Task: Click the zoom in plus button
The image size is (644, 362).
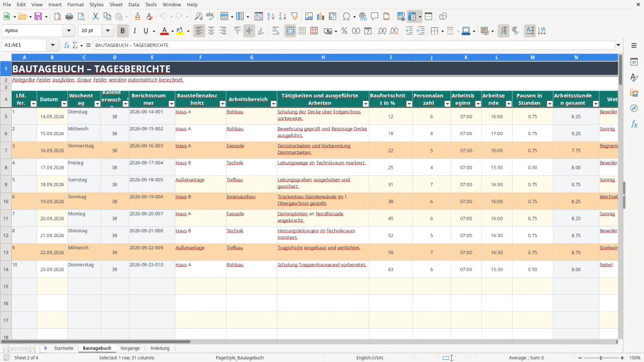Action: [x=623, y=358]
